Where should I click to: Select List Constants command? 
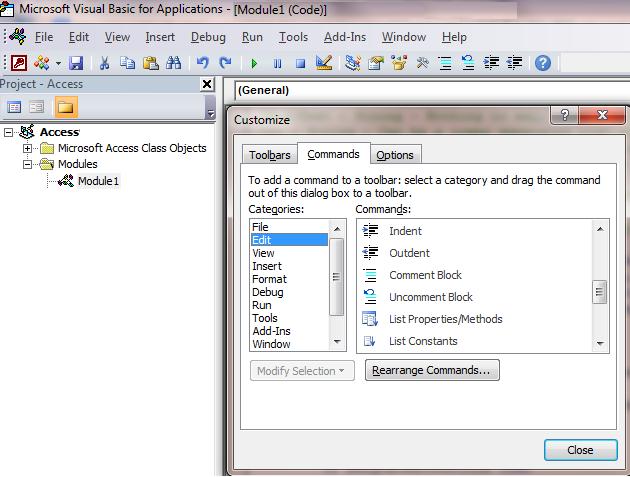coord(475,342)
